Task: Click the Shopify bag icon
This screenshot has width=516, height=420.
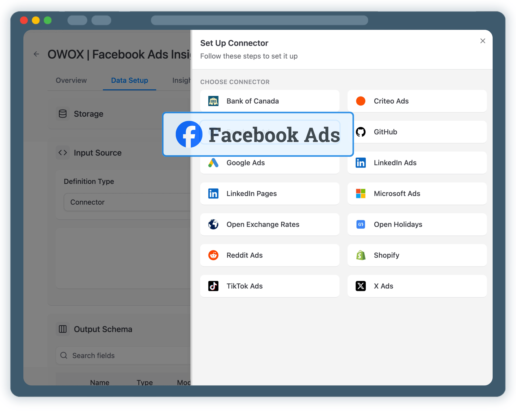Action: click(360, 255)
